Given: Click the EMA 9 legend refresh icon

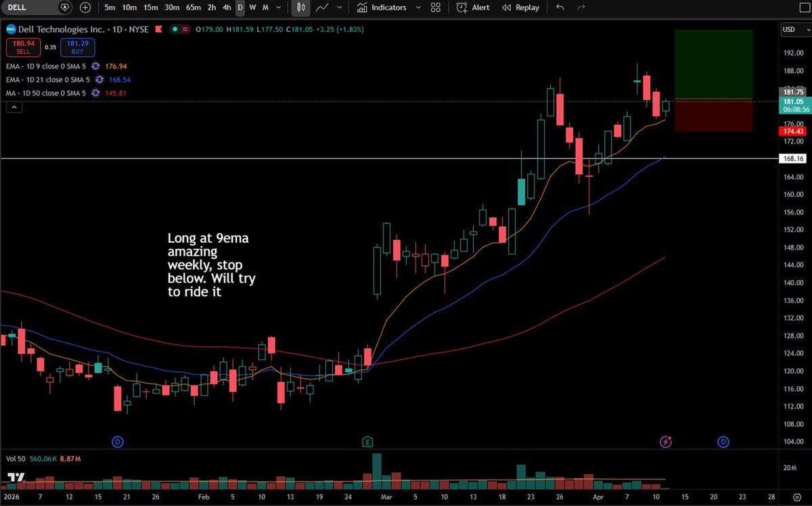Looking at the screenshot, I should pyautogui.click(x=95, y=66).
